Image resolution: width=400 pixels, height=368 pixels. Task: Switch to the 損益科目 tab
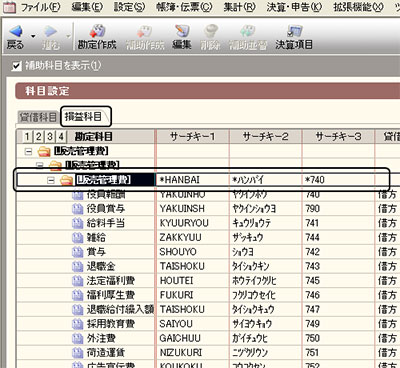tap(83, 116)
